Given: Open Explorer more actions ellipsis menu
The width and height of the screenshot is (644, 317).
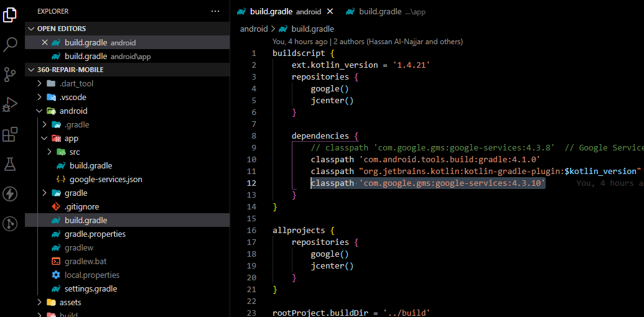Looking at the screenshot, I should pos(215,11).
